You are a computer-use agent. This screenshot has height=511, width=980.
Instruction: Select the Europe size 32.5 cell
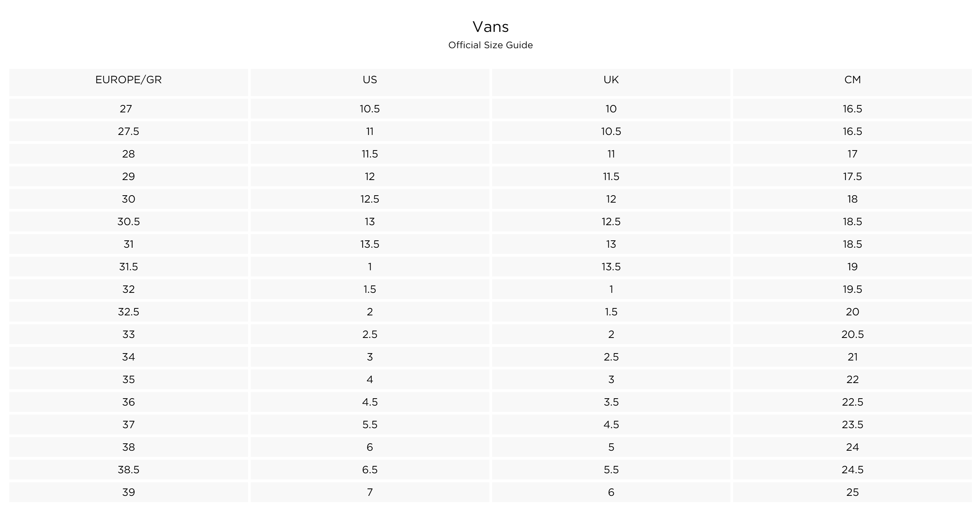[128, 311]
